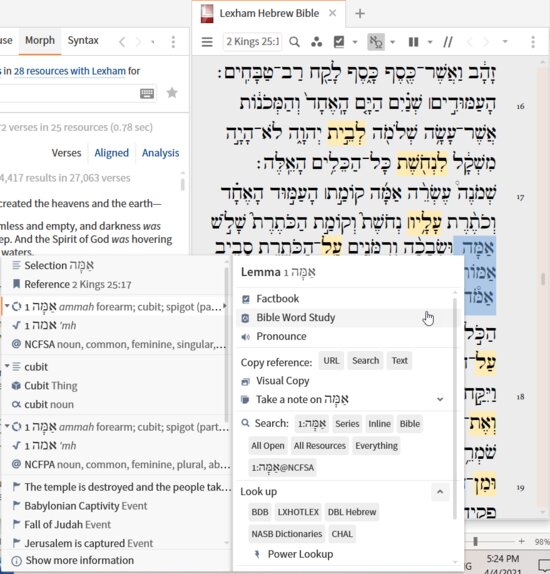550x574 pixels.
Task: Click the parallel resources slashes icon
Action: 447,42
